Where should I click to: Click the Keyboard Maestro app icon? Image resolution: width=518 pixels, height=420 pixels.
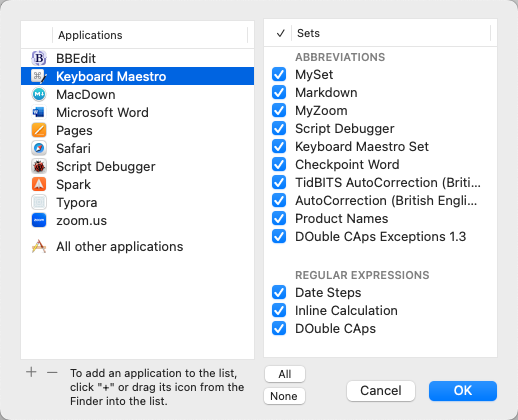39,76
